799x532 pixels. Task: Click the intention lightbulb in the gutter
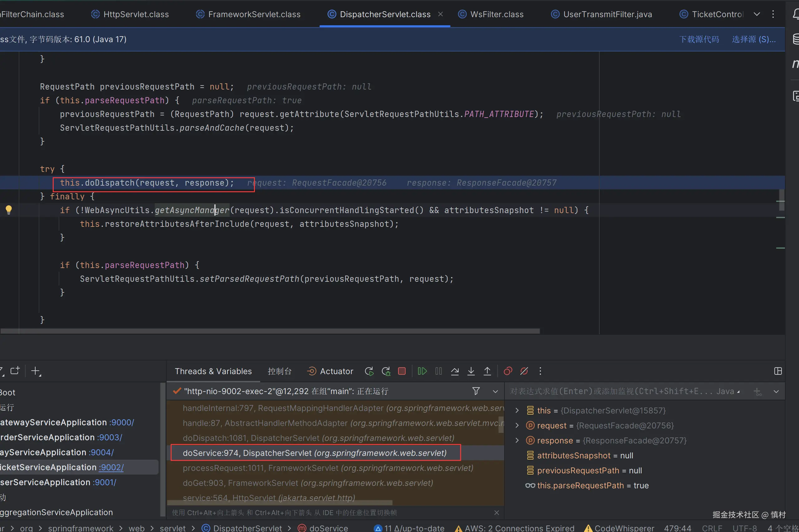tap(9, 210)
